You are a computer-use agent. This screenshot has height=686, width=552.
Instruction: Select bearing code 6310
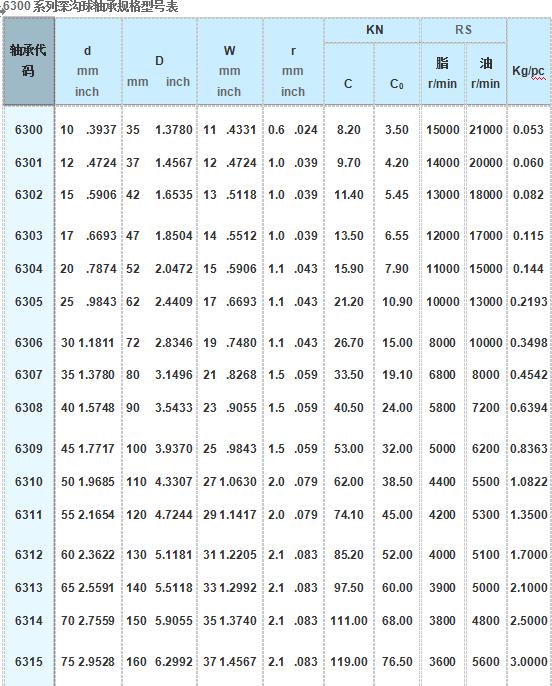pos(28,482)
